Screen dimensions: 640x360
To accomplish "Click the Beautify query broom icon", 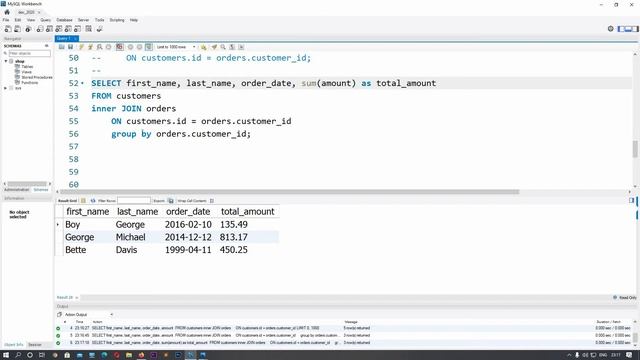I will [x=214, y=47].
